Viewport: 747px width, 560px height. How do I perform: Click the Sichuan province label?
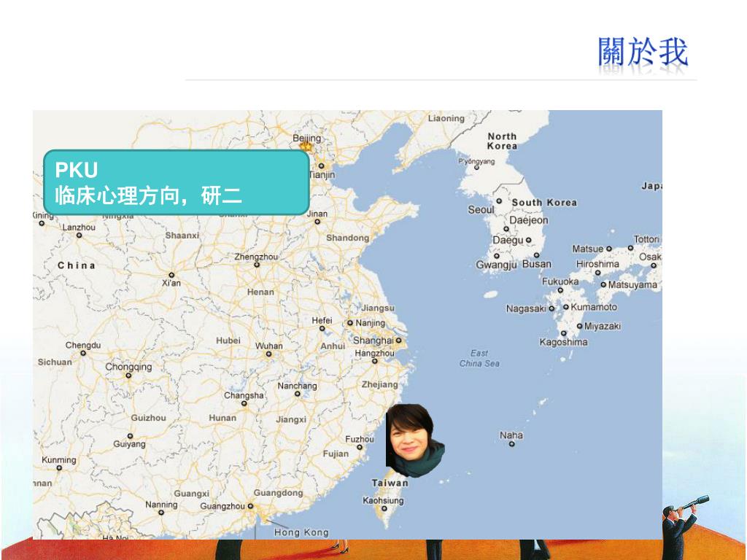tap(55, 362)
